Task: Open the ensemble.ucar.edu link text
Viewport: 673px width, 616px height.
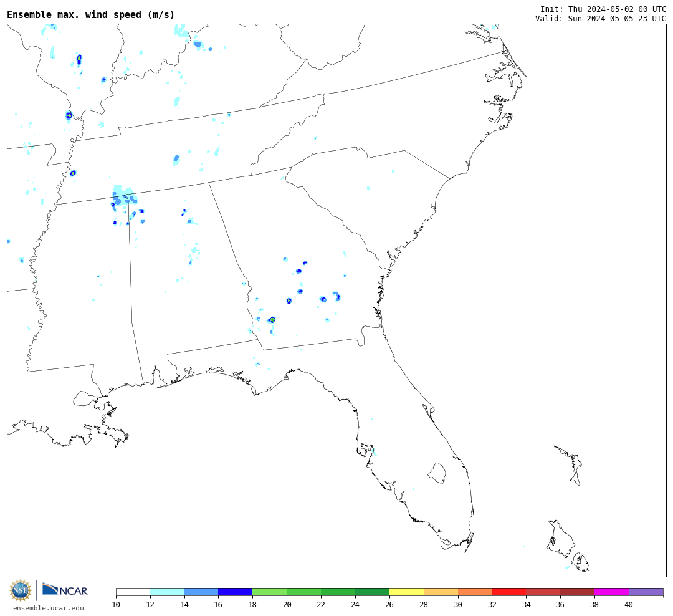Action: (x=49, y=608)
